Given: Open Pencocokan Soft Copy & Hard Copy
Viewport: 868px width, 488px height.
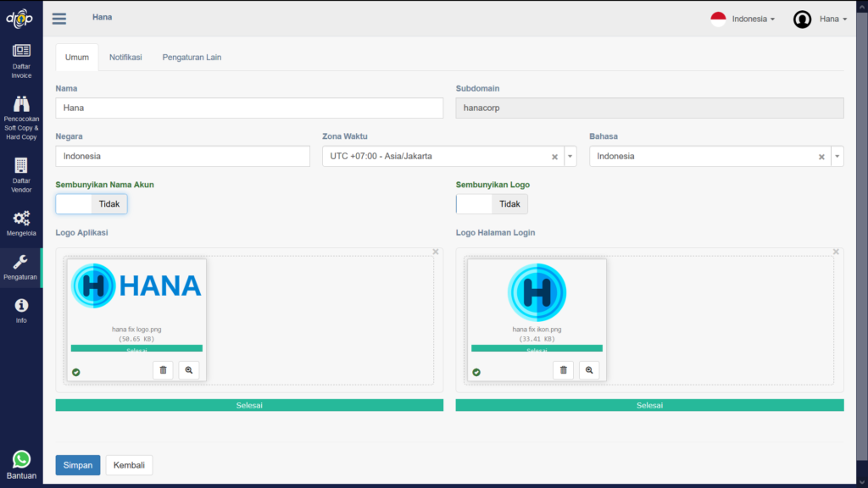Looking at the screenshot, I should coord(21,117).
